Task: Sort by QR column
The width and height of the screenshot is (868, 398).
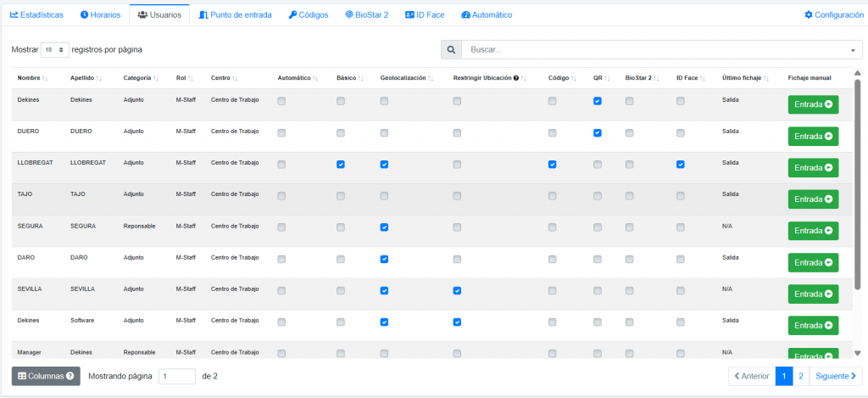Action: coord(601,78)
